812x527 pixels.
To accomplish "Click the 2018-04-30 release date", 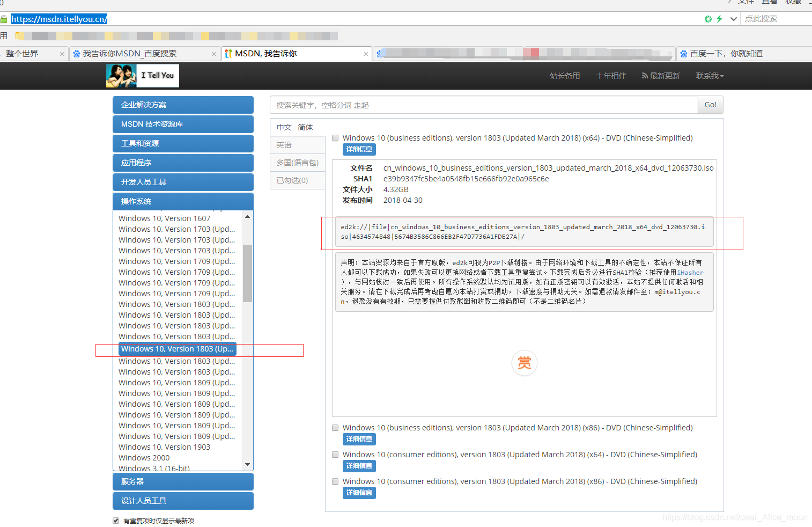I will (x=403, y=200).
